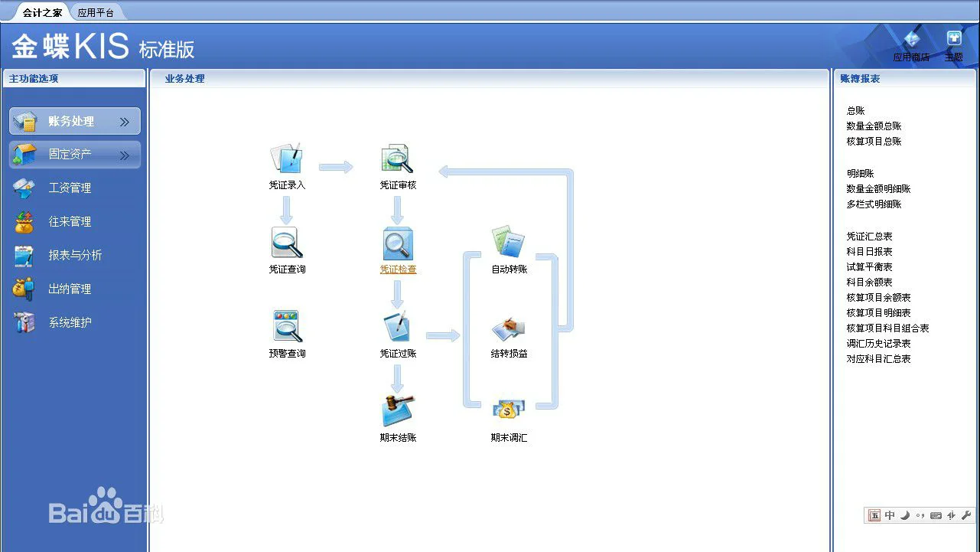Click the 系统维护 sidebar icon
This screenshot has width=980, height=552.
(24, 323)
